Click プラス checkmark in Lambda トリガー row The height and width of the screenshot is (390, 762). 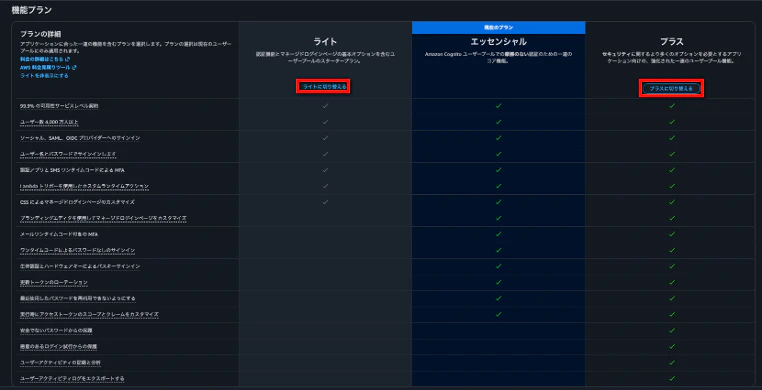[x=672, y=186]
